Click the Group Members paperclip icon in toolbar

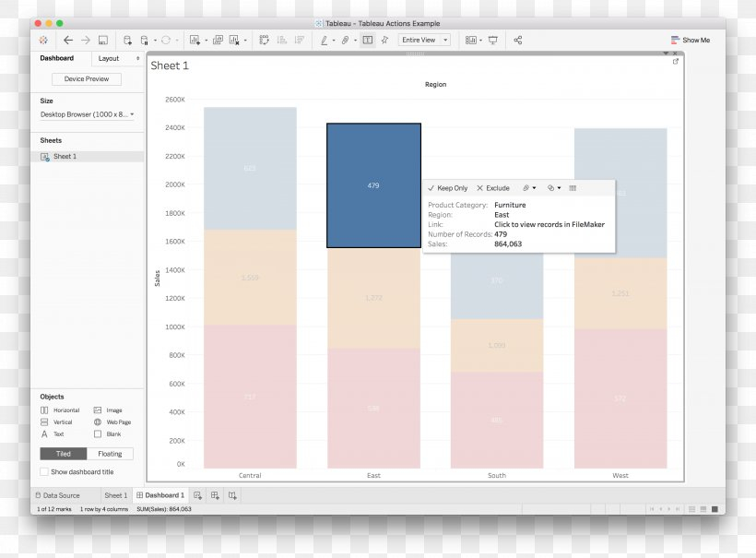pos(345,40)
